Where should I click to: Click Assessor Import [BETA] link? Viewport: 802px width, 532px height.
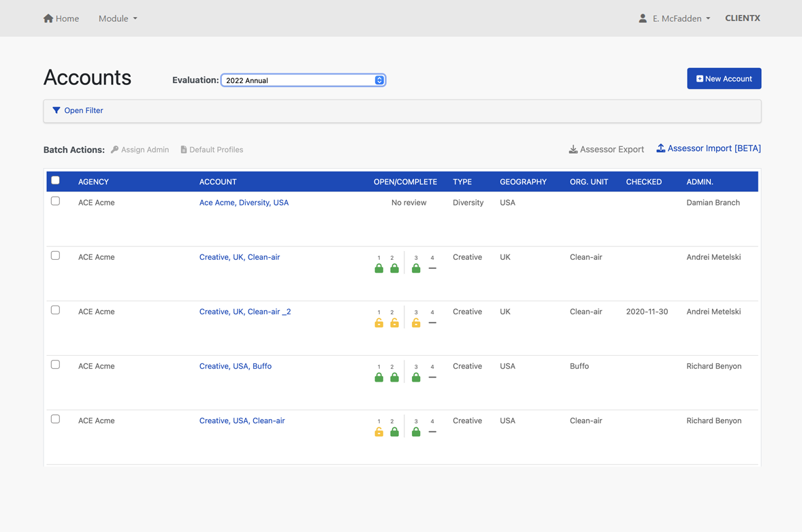[709, 148]
